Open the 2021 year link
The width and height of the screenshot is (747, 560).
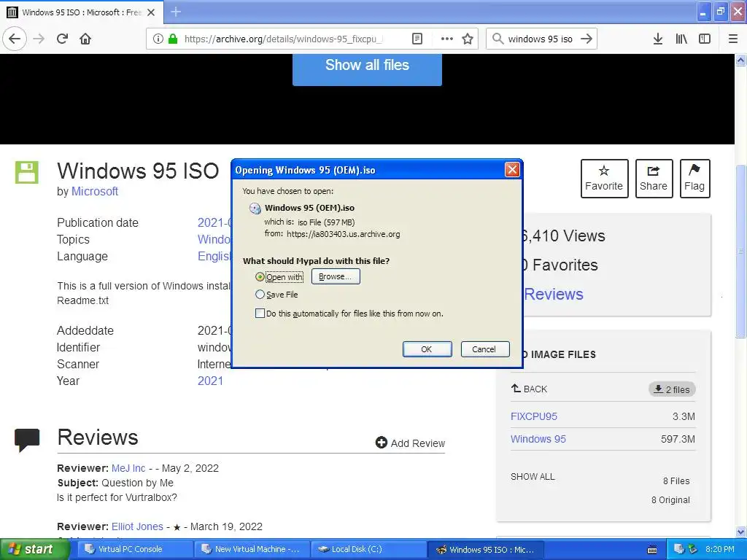pyautogui.click(x=210, y=381)
